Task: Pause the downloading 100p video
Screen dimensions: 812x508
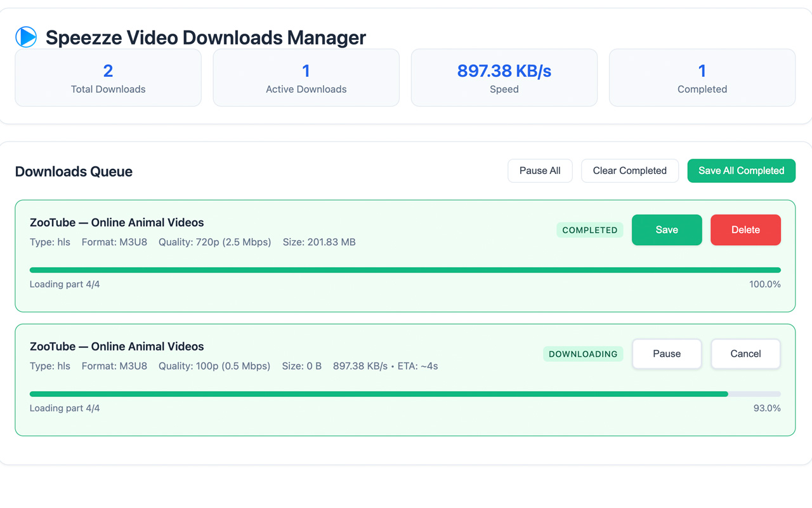Action: click(666, 354)
